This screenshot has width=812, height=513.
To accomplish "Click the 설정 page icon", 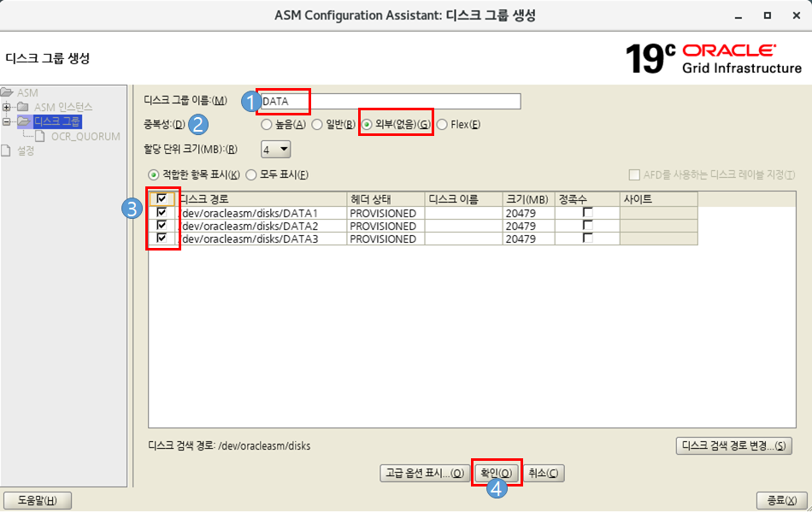I will click(x=6, y=150).
